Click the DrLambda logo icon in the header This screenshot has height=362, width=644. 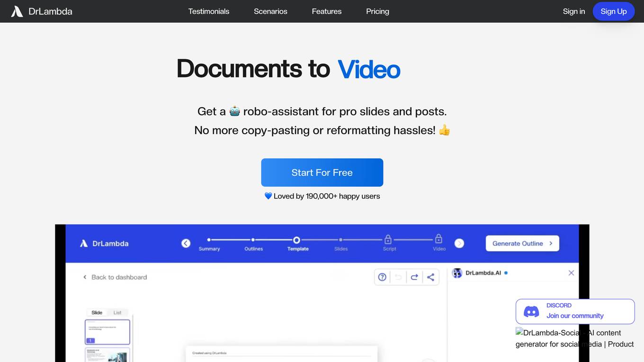pos(17,11)
